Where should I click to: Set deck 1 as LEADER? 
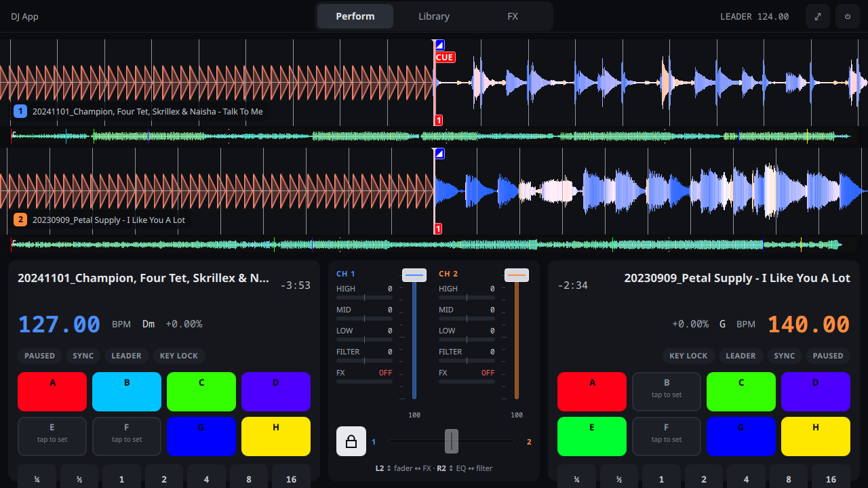coord(127,356)
